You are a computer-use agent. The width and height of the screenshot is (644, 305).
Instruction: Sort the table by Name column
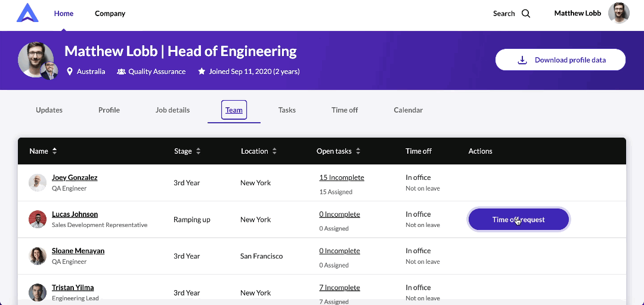[54, 151]
